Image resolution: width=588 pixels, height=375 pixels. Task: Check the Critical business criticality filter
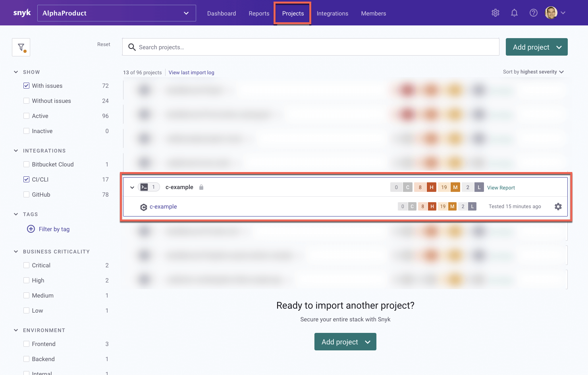coord(27,265)
